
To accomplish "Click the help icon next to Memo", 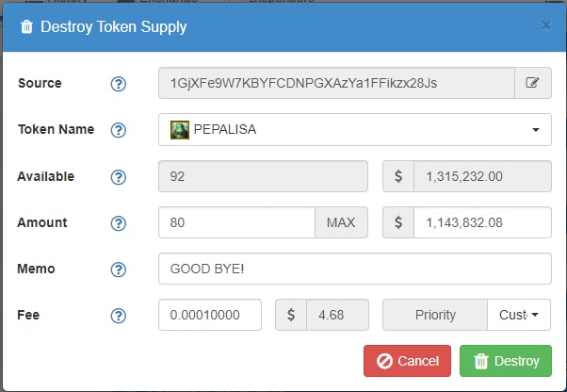I will (x=119, y=269).
